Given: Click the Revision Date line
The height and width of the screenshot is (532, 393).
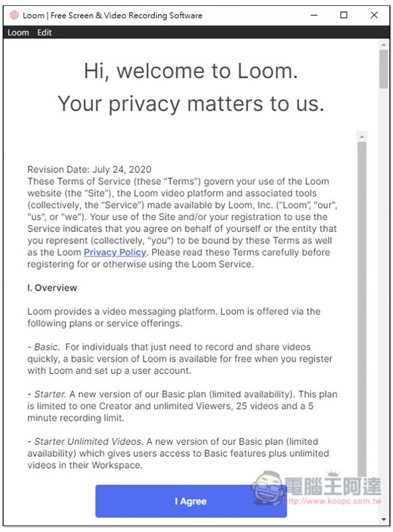Looking at the screenshot, I should click(90, 170).
